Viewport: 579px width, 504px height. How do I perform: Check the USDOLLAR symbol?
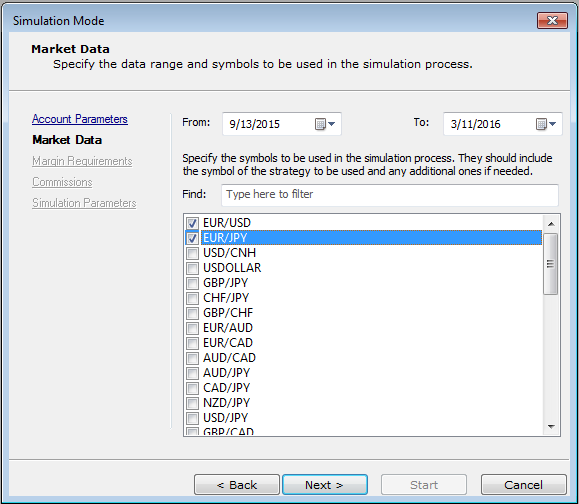(192, 268)
